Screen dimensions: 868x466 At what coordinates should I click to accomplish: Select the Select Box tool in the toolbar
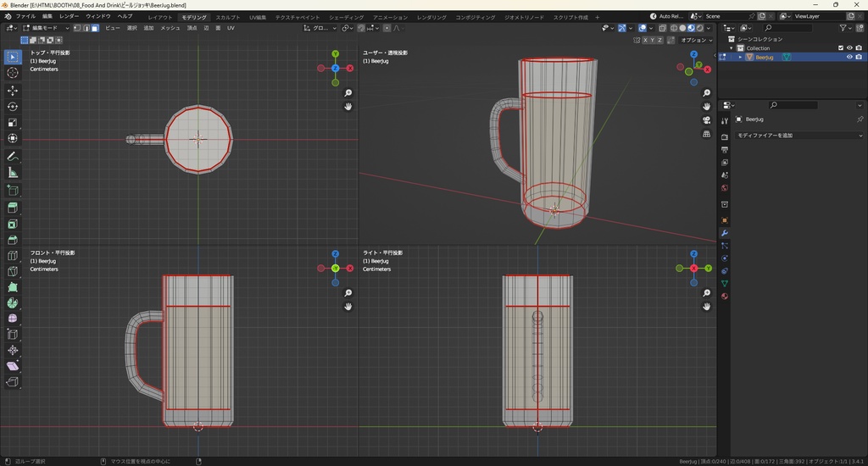click(13, 57)
